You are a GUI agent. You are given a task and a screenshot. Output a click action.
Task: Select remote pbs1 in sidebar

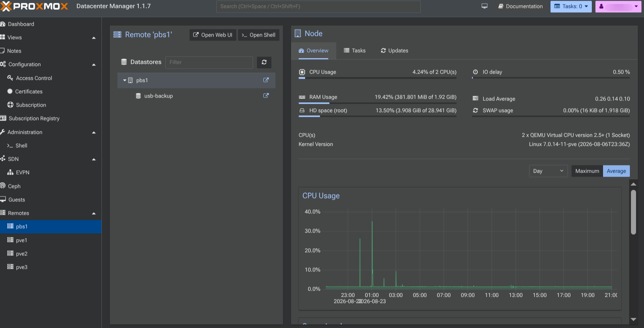[51, 226]
